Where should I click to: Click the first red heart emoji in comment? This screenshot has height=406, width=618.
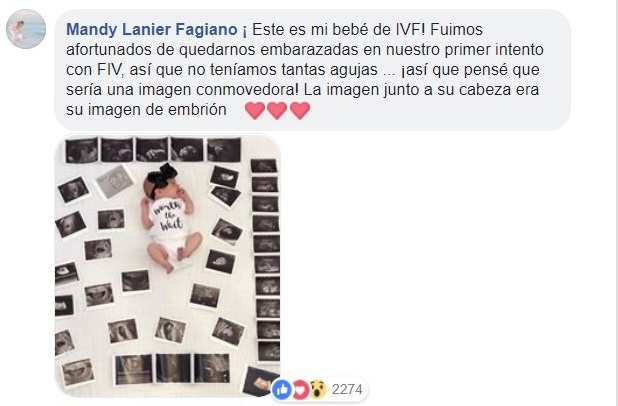click(255, 110)
